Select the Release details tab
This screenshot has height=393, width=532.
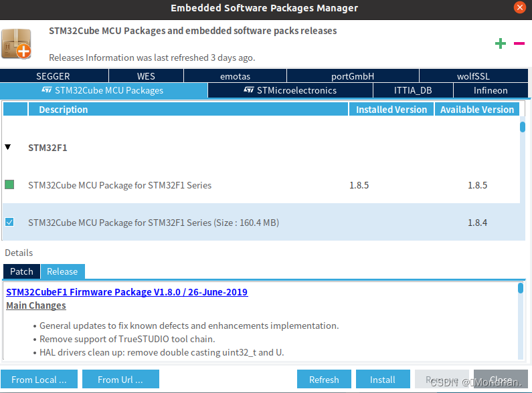click(62, 271)
